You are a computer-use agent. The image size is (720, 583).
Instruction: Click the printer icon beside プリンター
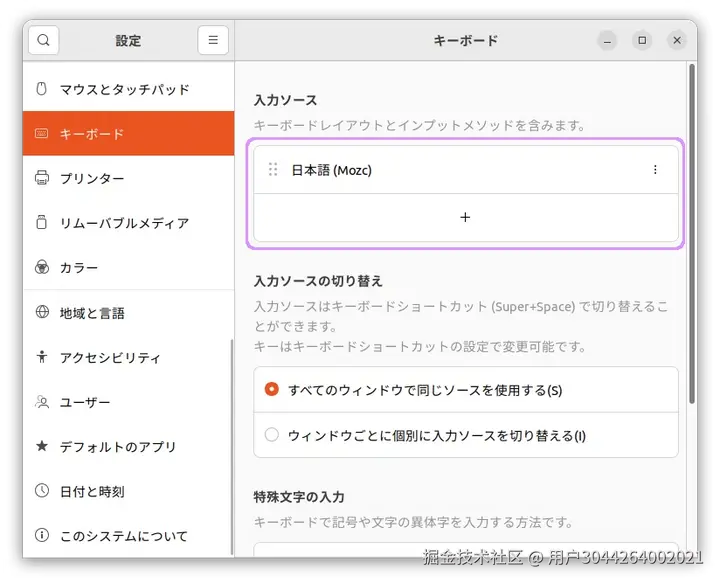(42, 178)
